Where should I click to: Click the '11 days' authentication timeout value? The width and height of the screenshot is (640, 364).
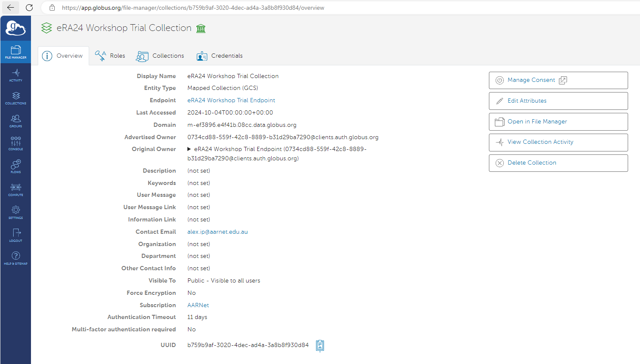(197, 317)
